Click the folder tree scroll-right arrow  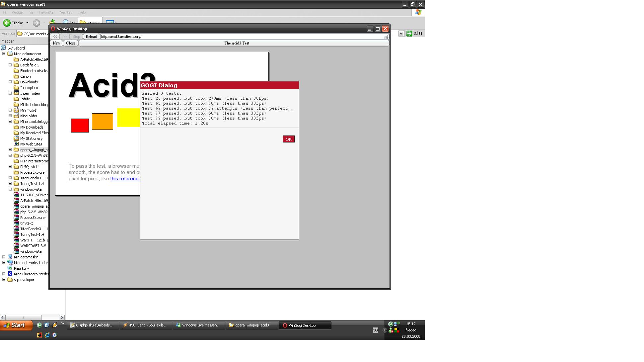pyautogui.click(x=62, y=317)
